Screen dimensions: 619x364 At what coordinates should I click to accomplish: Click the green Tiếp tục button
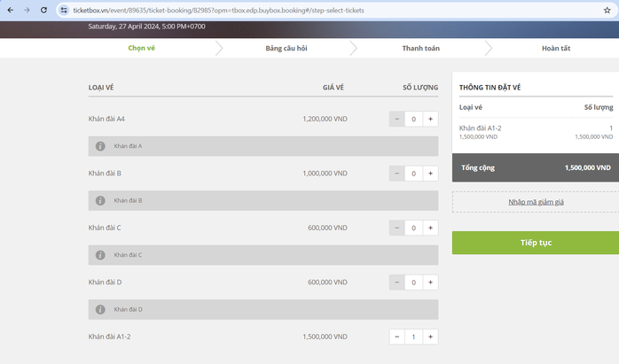(x=536, y=243)
